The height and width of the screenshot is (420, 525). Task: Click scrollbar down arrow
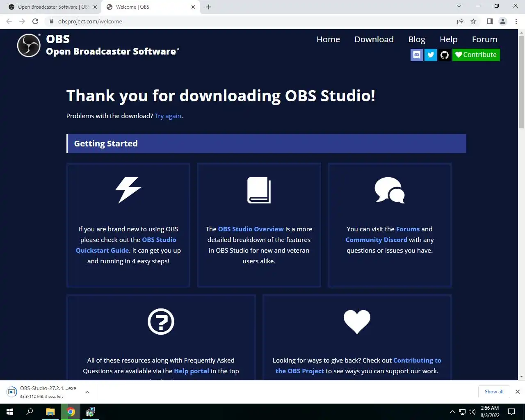pos(521,377)
